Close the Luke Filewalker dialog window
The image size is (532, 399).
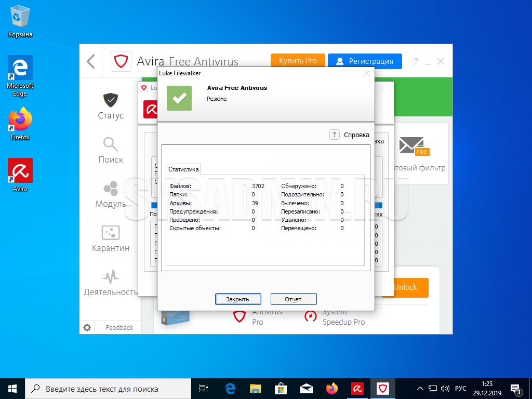366,73
